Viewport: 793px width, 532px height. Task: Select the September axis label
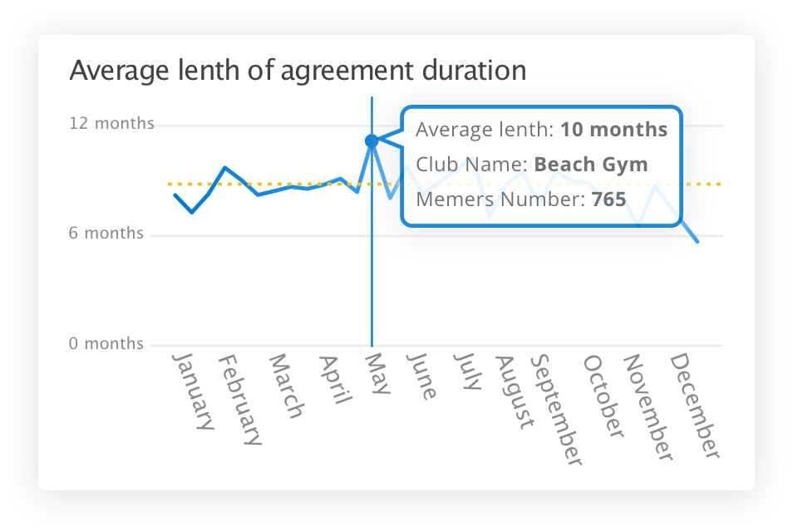coord(557,409)
